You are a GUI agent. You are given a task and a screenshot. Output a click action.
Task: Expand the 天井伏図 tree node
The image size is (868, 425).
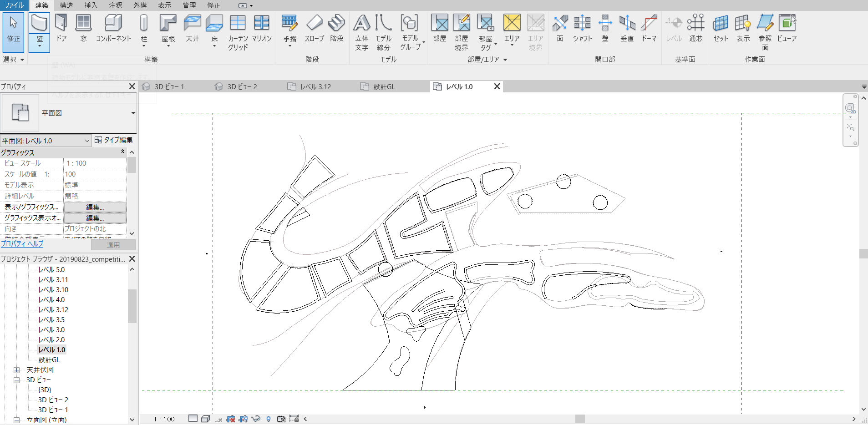point(16,370)
